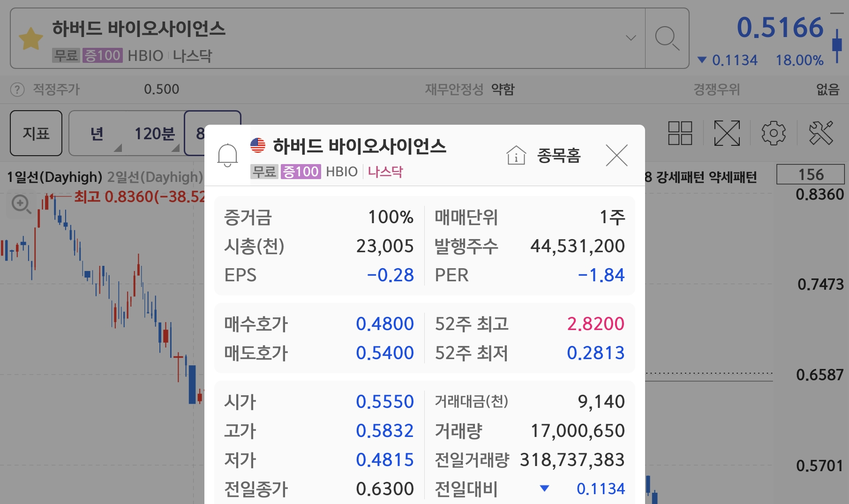Image resolution: width=849 pixels, height=504 pixels.
Task: Open the 적정주가 help question icon
Action: (17, 89)
